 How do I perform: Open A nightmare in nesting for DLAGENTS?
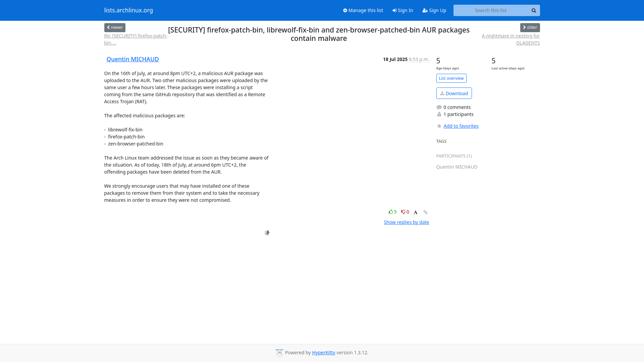tap(511, 39)
